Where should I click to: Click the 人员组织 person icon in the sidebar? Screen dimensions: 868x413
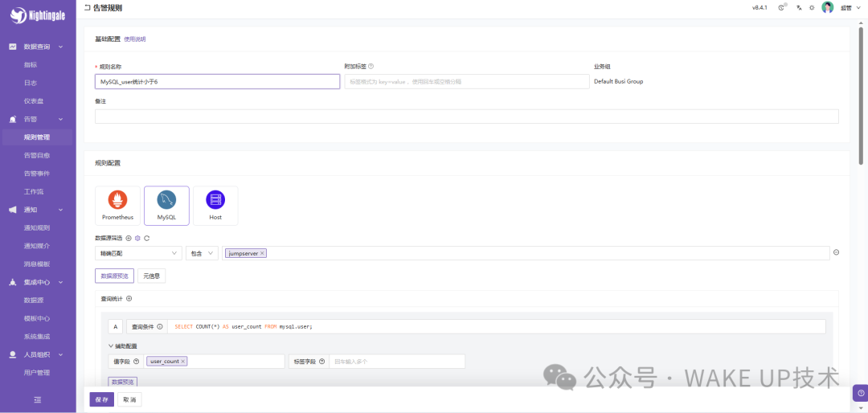(x=13, y=355)
